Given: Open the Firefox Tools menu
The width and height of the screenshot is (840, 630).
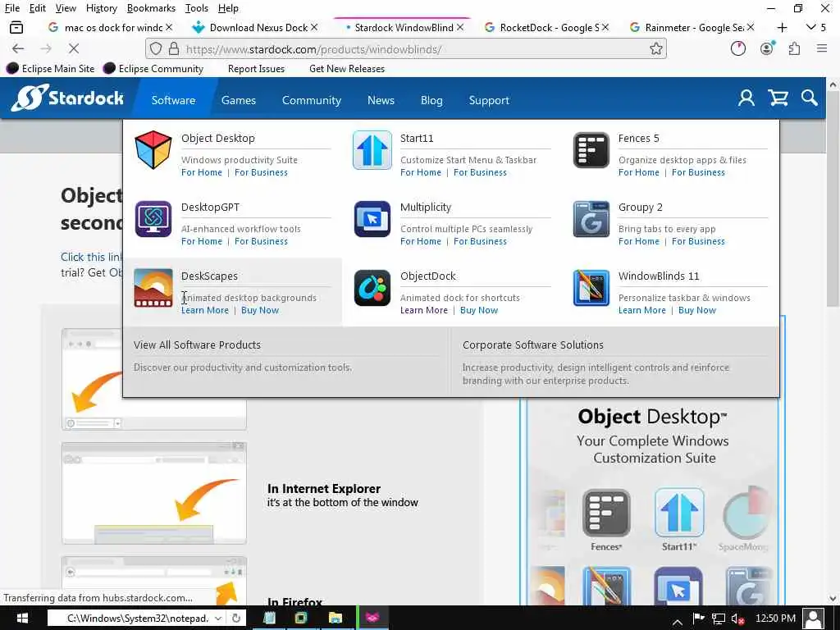Looking at the screenshot, I should [x=197, y=8].
